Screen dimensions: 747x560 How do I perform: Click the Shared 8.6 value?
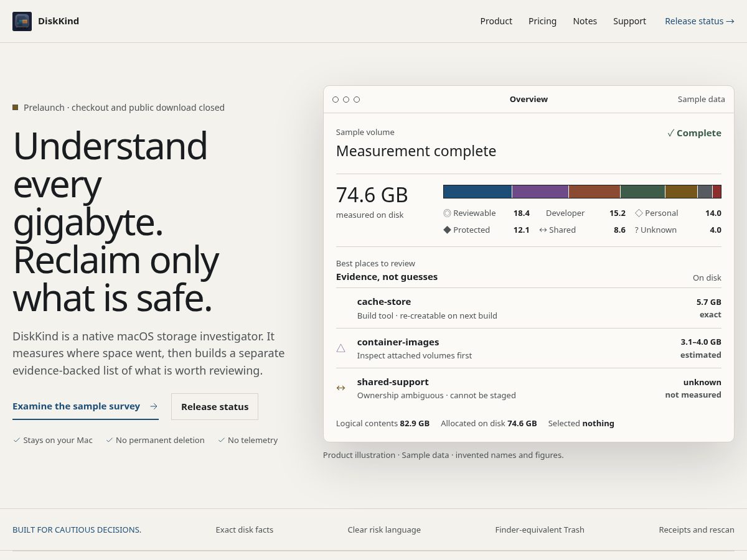click(619, 230)
